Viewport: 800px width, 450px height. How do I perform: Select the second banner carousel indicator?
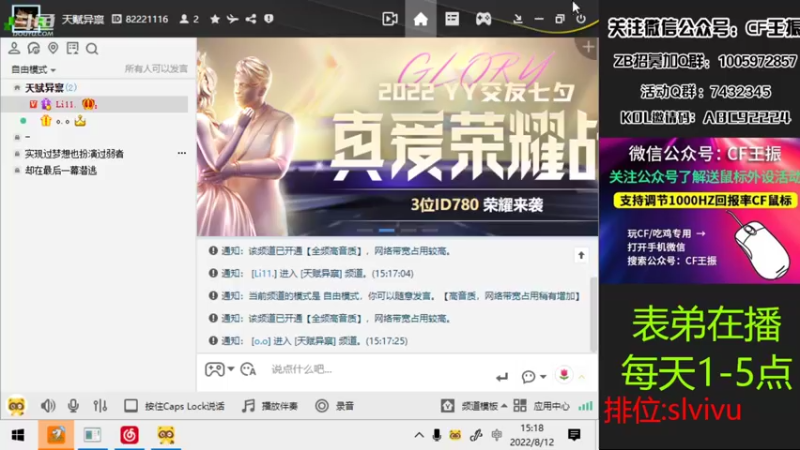pyautogui.click(x=386, y=231)
